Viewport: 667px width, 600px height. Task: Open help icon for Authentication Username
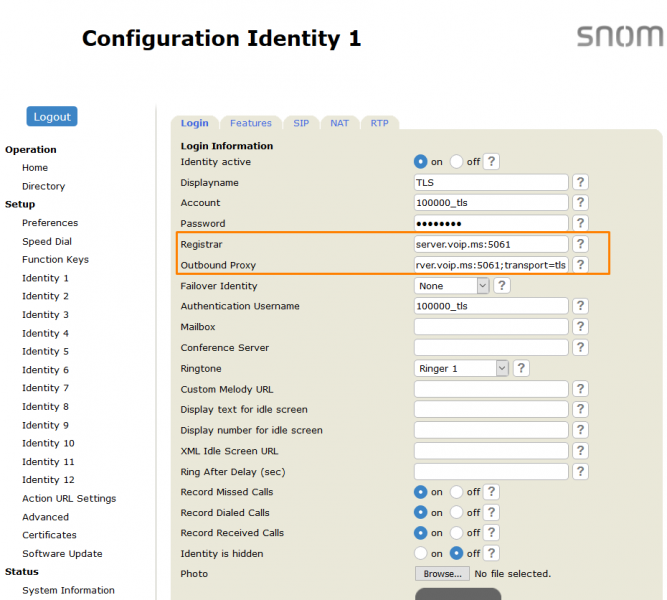pos(580,306)
